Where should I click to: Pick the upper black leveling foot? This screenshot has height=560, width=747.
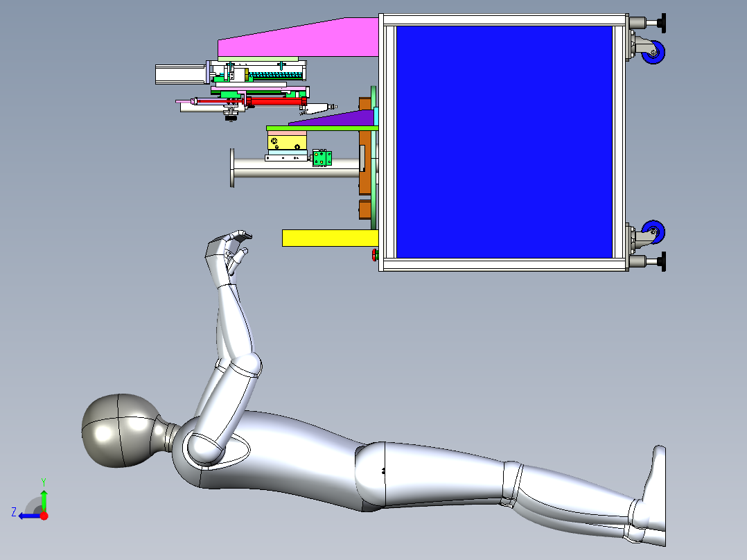tap(662, 23)
